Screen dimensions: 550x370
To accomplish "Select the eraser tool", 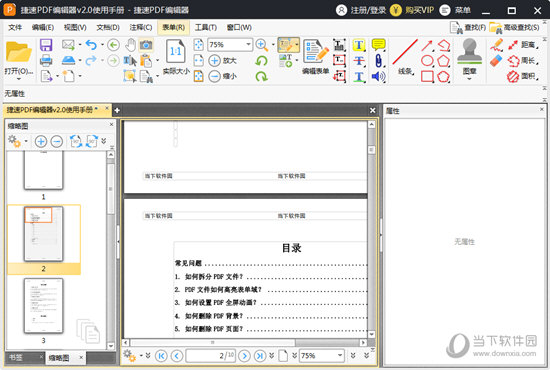I will [x=496, y=61].
